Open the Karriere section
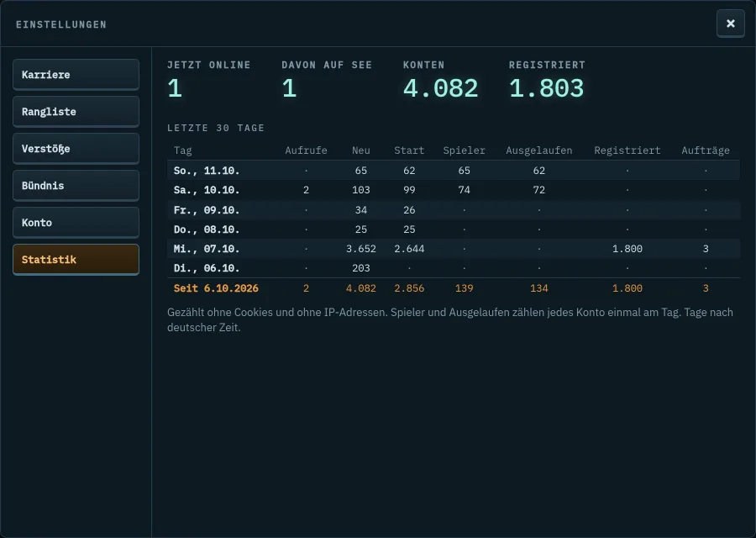Image resolution: width=756 pixels, height=538 pixels. click(x=76, y=75)
